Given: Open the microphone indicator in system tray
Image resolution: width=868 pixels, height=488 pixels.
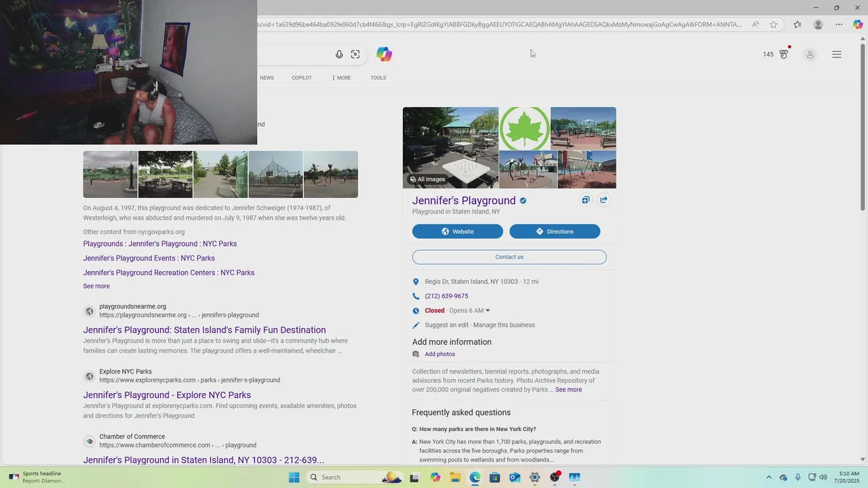Looking at the screenshot, I should coord(797,477).
